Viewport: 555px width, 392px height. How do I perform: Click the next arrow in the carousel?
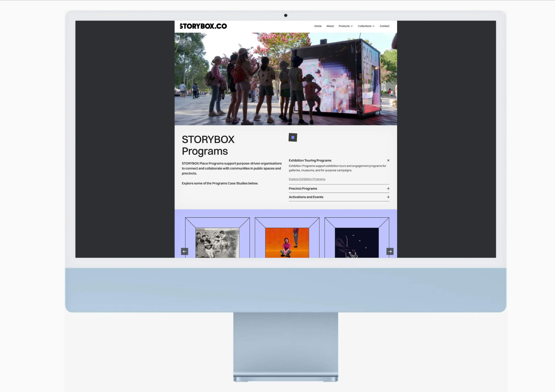(x=390, y=251)
